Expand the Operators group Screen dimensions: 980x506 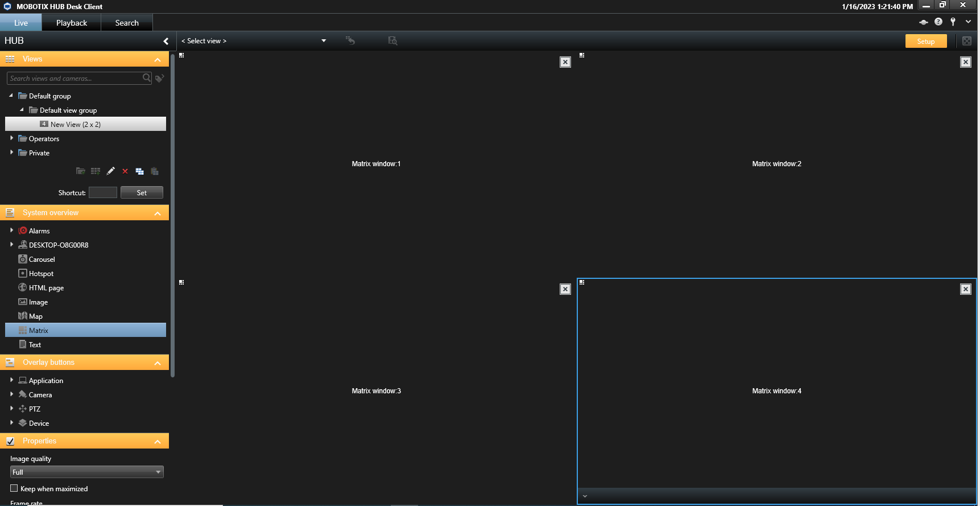[11, 138]
